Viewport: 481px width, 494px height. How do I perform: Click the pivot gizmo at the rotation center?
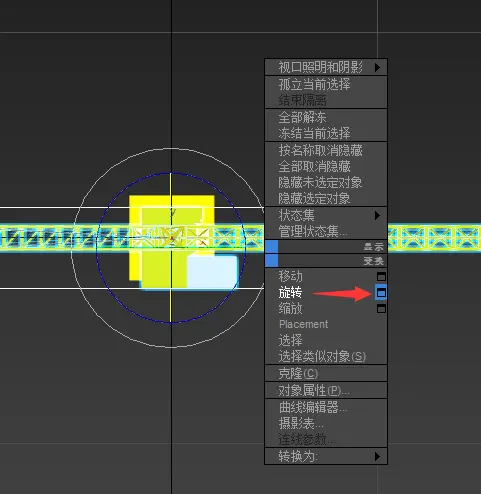[172, 238]
